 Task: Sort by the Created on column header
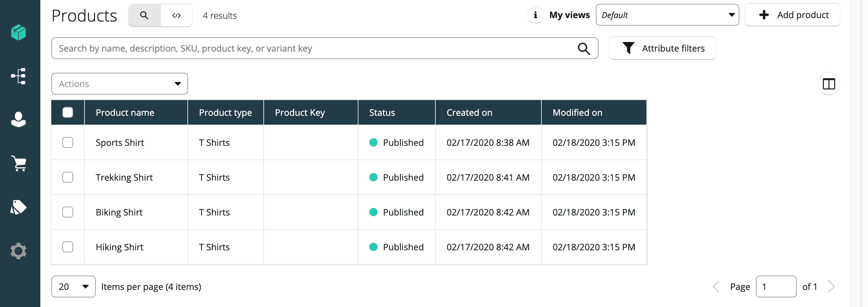(469, 112)
